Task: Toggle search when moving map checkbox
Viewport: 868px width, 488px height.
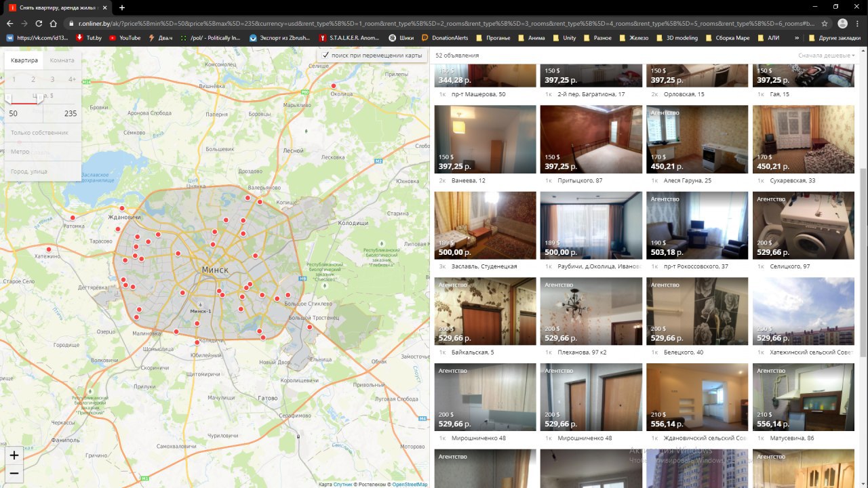Action: pos(326,55)
